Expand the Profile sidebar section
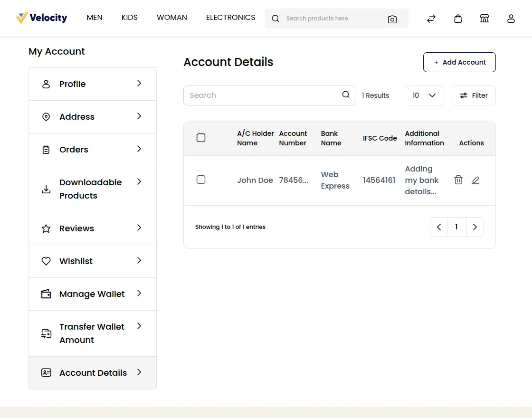 [x=72, y=84]
